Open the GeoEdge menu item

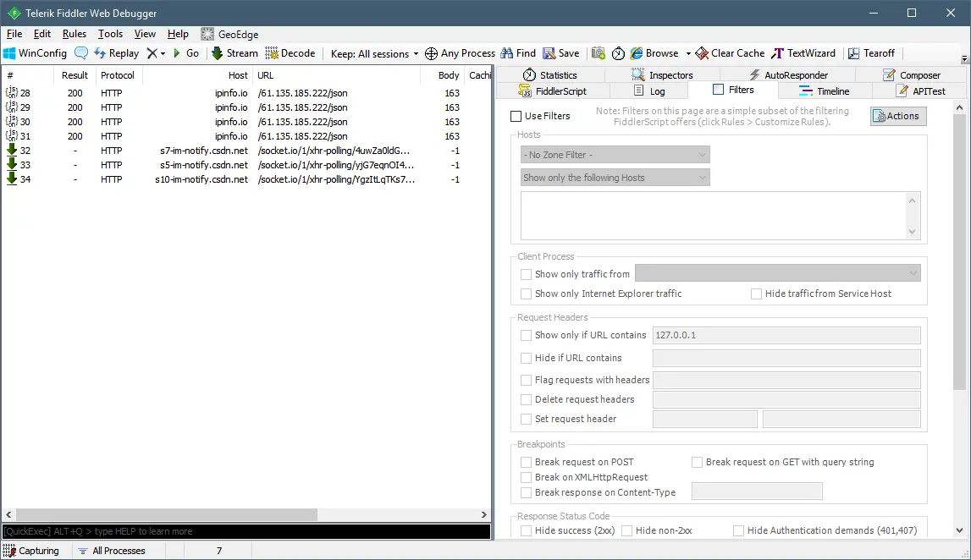click(229, 34)
